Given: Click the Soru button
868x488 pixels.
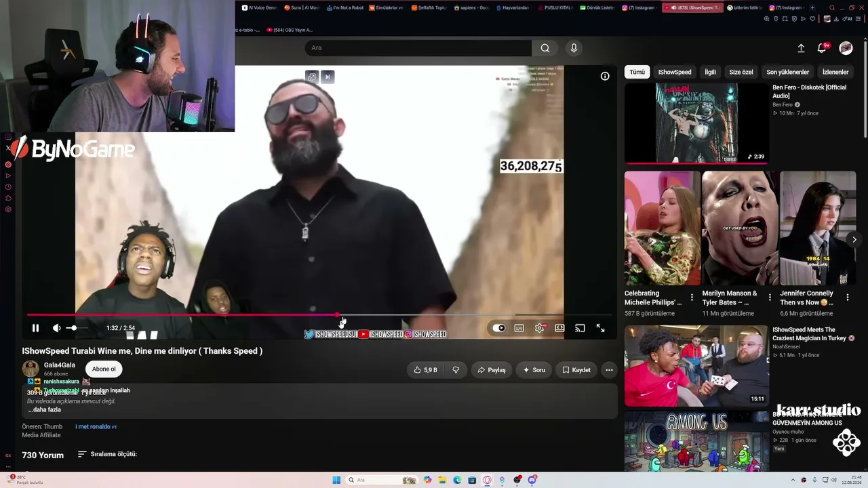Looking at the screenshot, I should tap(534, 370).
